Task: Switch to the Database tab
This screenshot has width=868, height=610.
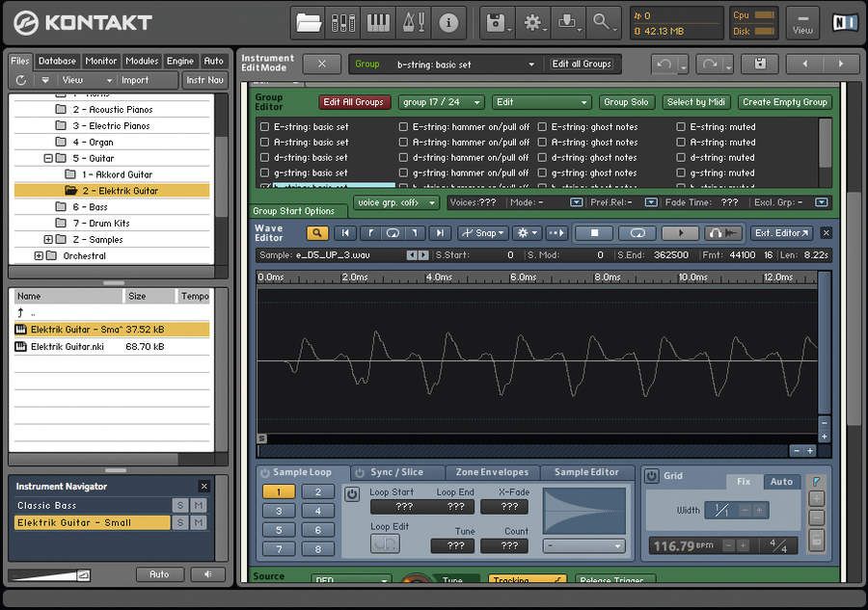Action: pos(57,61)
